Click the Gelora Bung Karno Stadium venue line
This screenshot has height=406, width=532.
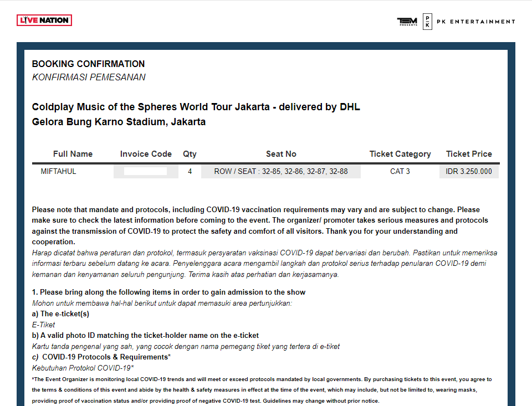coord(119,122)
